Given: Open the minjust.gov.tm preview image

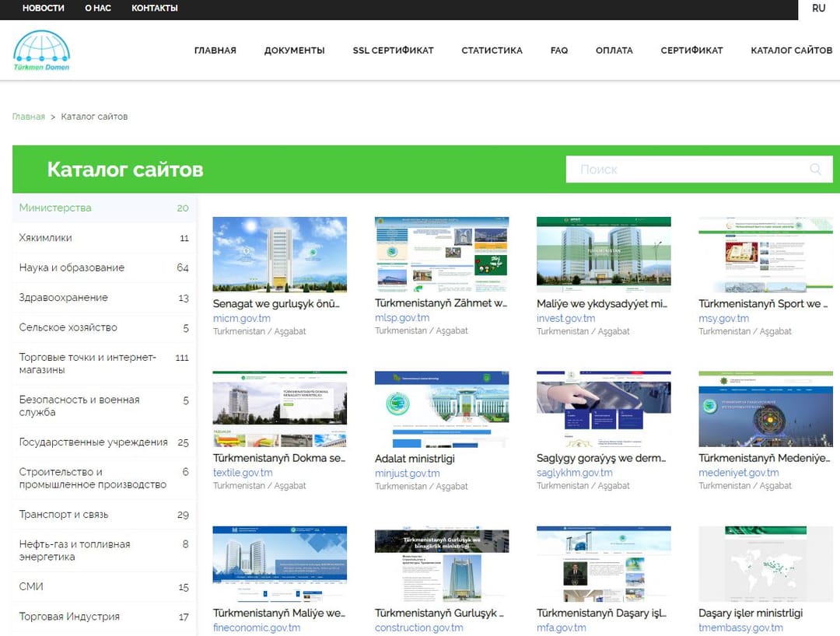Looking at the screenshot, I should click(442, 408).
